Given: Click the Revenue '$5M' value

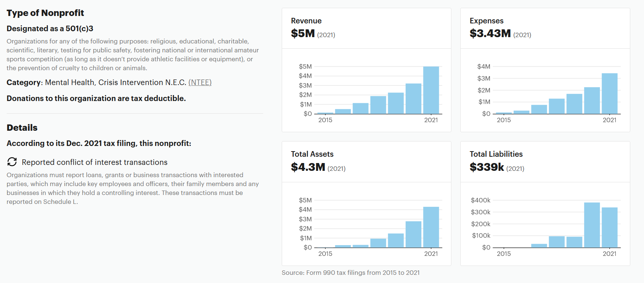Looking at the screenshot, I should (303, 33).
